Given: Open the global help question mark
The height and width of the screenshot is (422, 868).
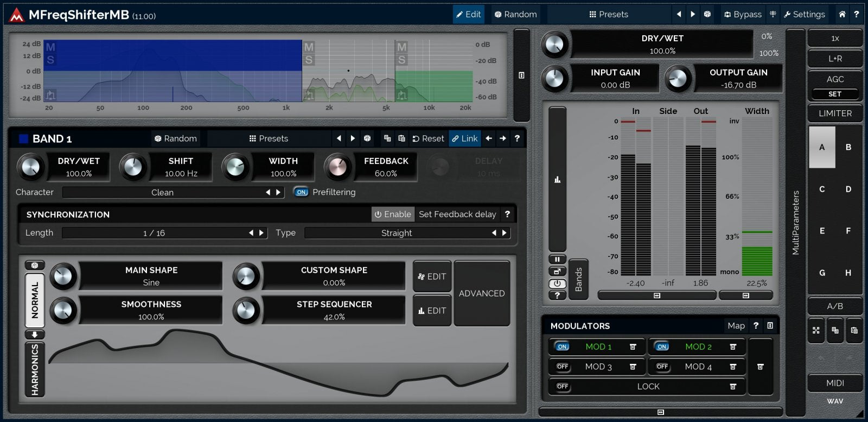Looking at the screenshot, I should 857,15.
